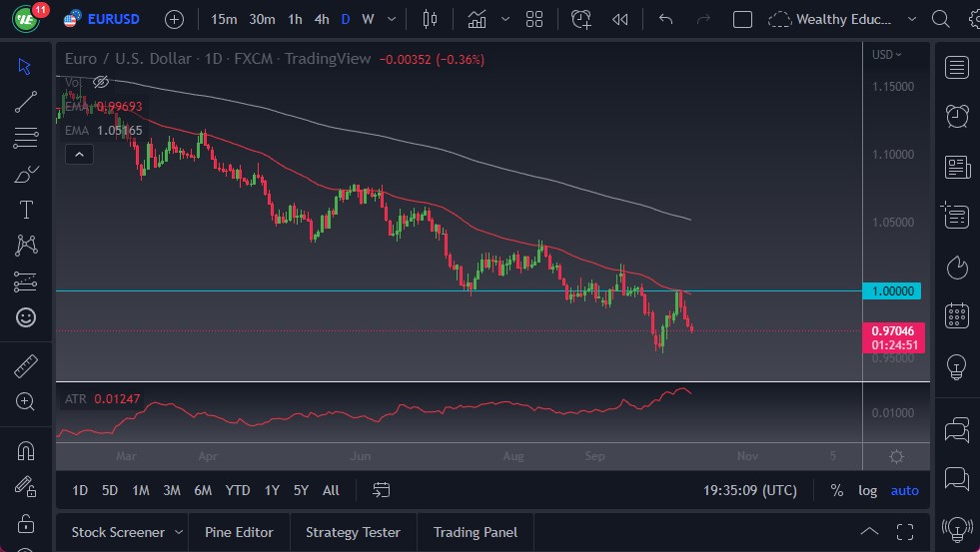Viewport: 980px width, 552px height.
Task: Open the Strategy Tester tab
Action: click(x=353, y=532)
